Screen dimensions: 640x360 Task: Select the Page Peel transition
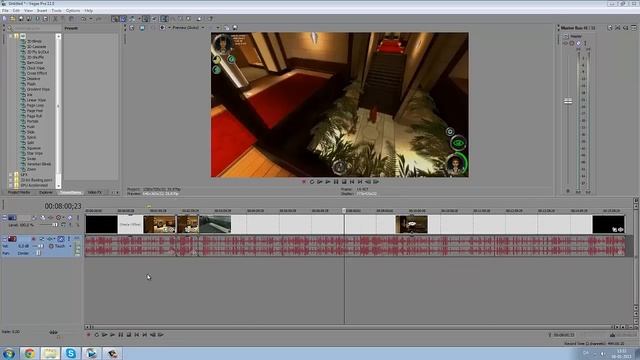tap(35, 111)
